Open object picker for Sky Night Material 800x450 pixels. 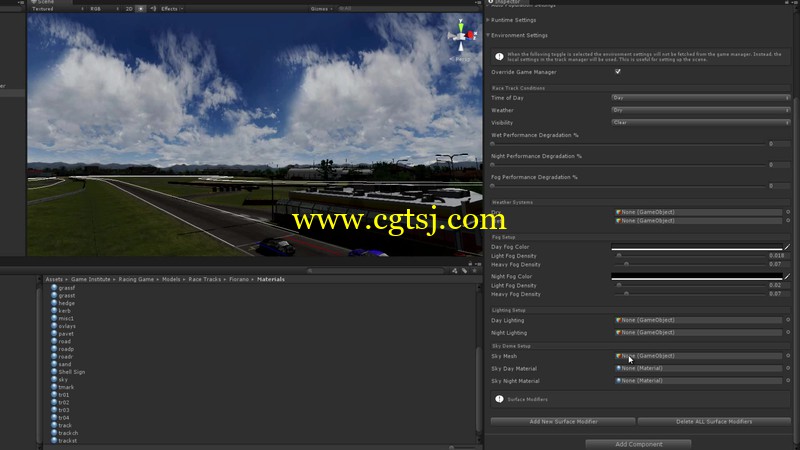(x=788, y=380)
